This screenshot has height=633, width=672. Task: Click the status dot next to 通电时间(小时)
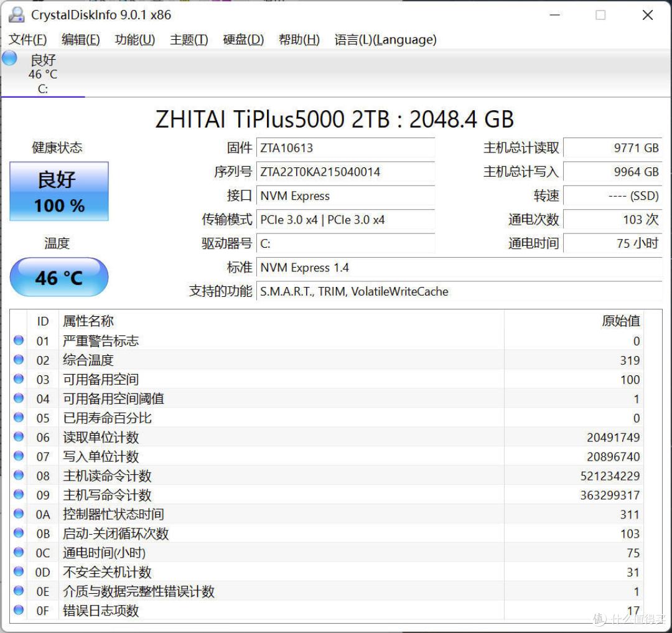pos(19,553)
